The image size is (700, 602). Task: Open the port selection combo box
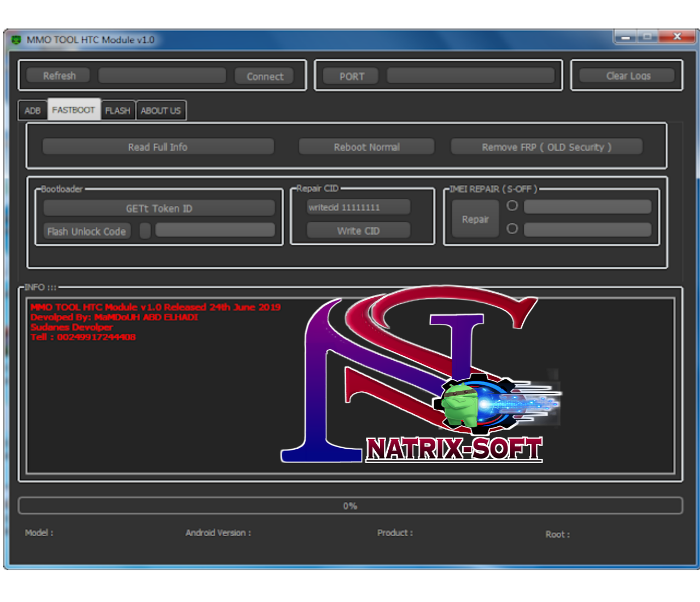click(x=470, y=76)
